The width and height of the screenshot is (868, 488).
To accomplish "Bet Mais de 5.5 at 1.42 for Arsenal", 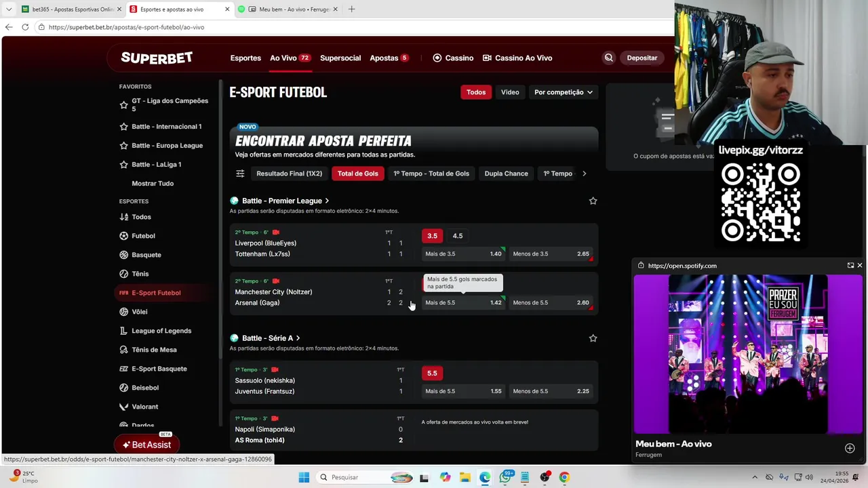I will (x=464, y=303).
